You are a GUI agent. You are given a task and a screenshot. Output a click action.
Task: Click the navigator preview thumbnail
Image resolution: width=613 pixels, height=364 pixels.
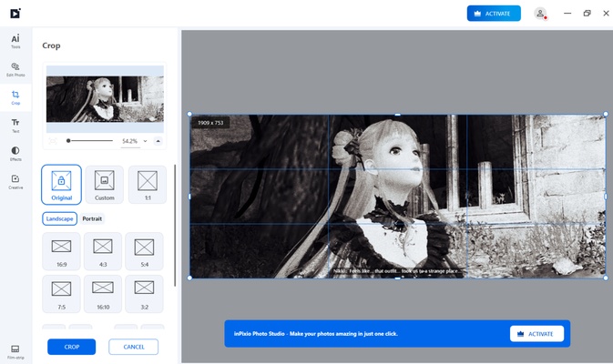click(x=105, y=99)
